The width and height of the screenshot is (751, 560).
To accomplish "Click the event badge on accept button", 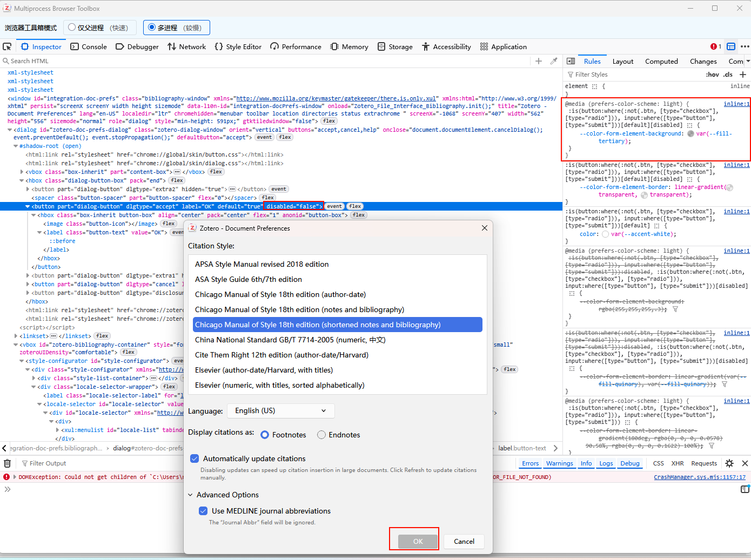I will tap(334, 206).
